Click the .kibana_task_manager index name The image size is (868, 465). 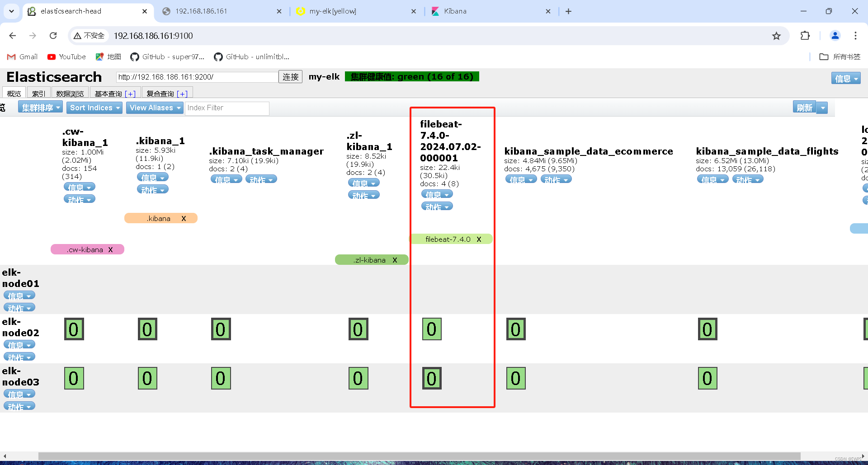tap(266, 151)
